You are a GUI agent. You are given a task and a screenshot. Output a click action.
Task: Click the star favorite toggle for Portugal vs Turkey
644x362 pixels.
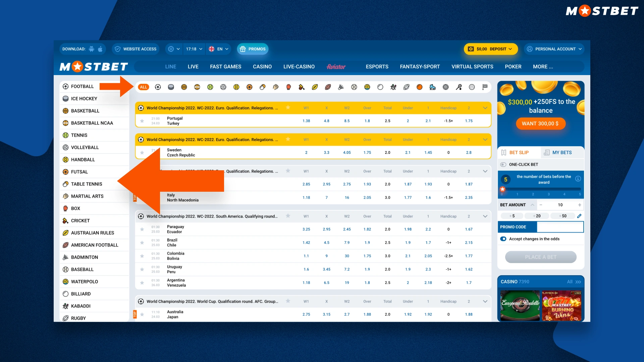click(x=142, y=121)
